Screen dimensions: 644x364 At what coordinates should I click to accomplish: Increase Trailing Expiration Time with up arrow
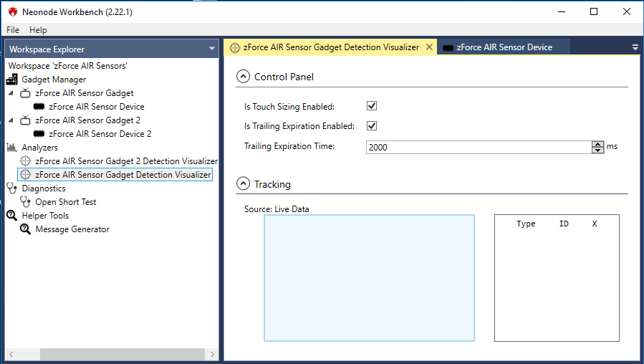597,143
